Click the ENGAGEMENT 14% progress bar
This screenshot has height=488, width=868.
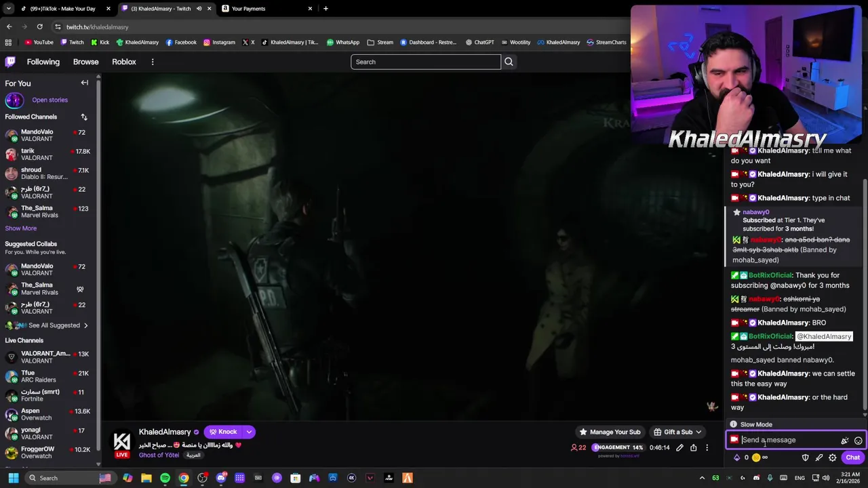point(618,447)
